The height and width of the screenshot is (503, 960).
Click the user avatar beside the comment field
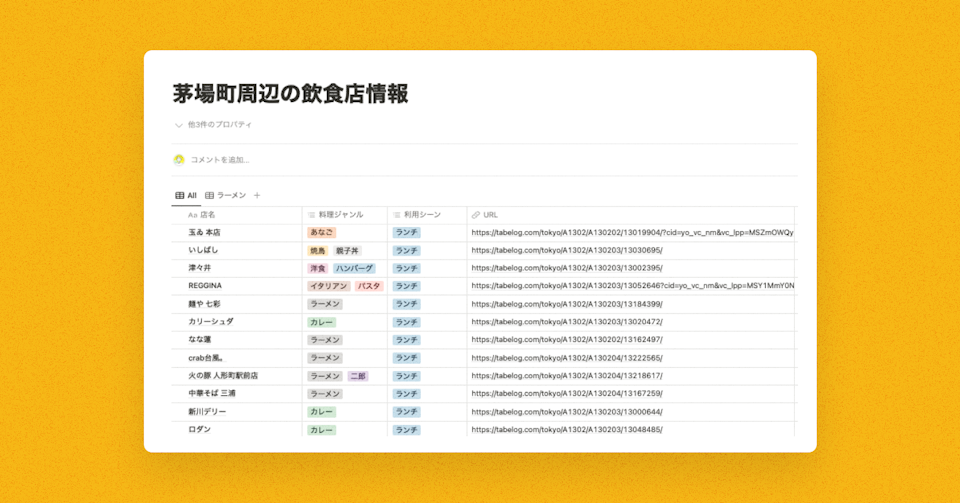[179, 159]
